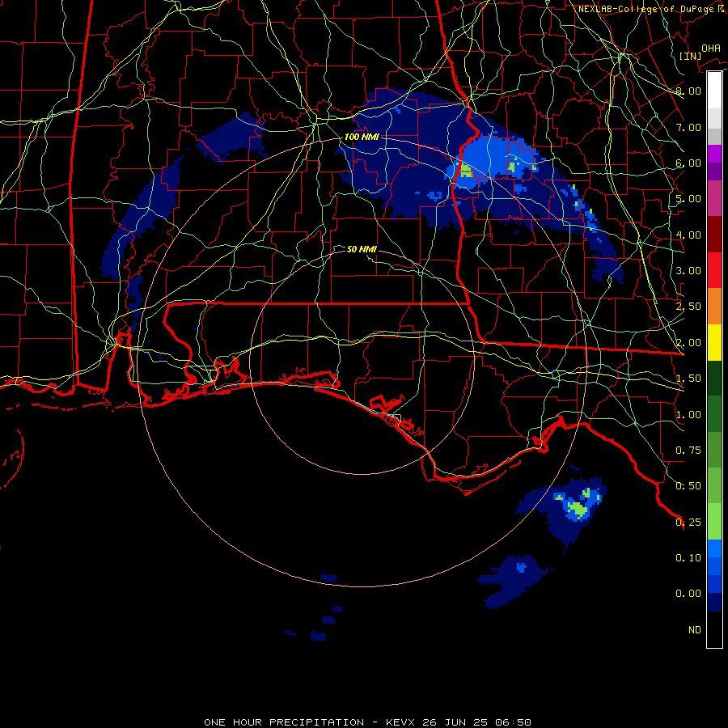Screen dimensions: 728x728
Task: Click the 7.00 legend value
Action: click(688, 127)
